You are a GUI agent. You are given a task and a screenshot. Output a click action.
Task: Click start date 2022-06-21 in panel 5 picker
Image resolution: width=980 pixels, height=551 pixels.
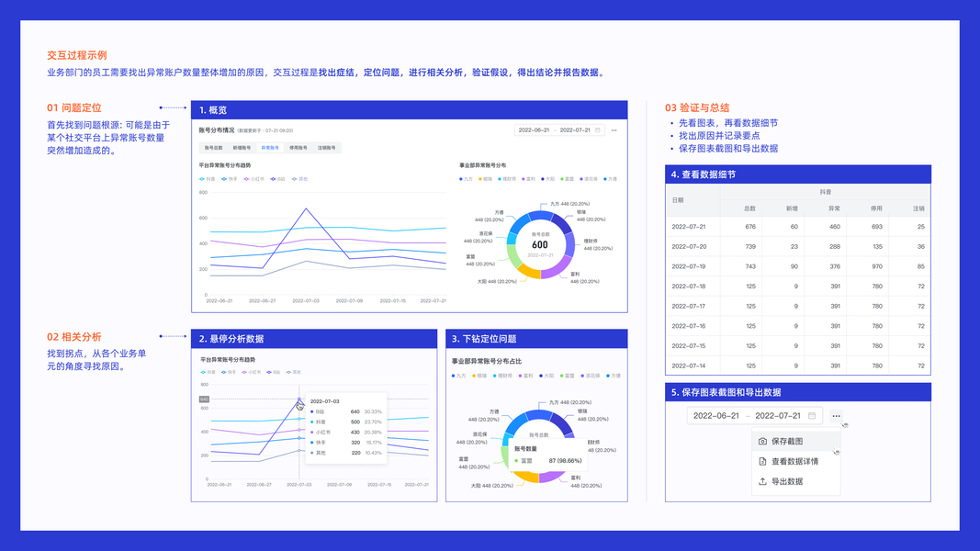pos(716,415)
